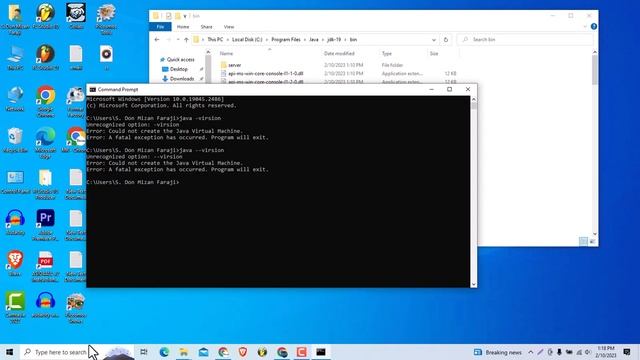Open File Explorer from the taskbar
This screenshot has width=640, height=360.
pos(184,352)
